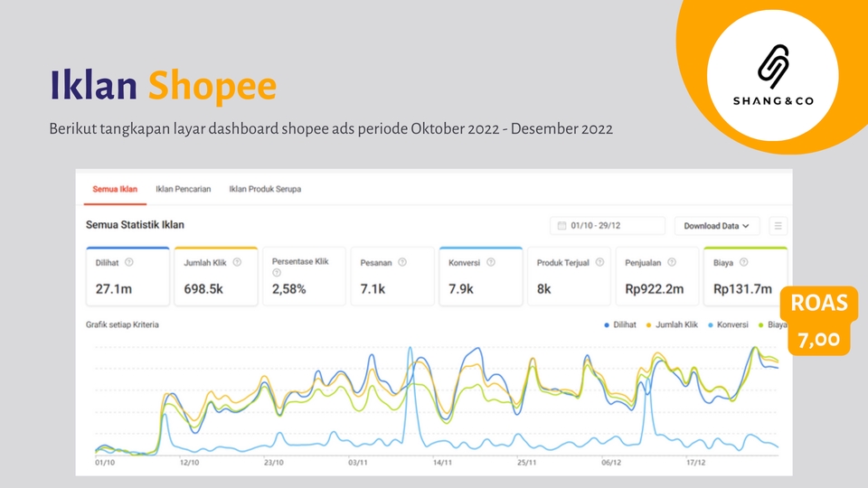Image resolution: width=868 pixels, height=488 pixels.
Task: Toggle the Konversi metric card
Action: pos(480,277)
